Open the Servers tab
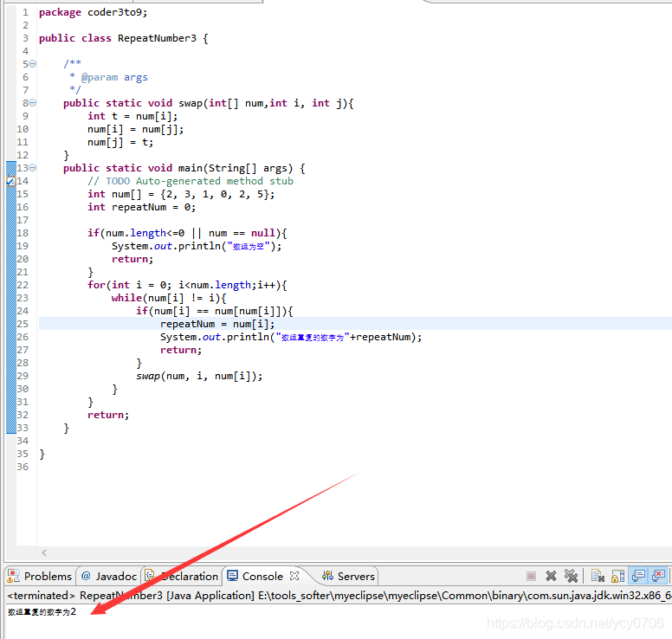Viewport: 672px width, 639px height. [348, 576]
